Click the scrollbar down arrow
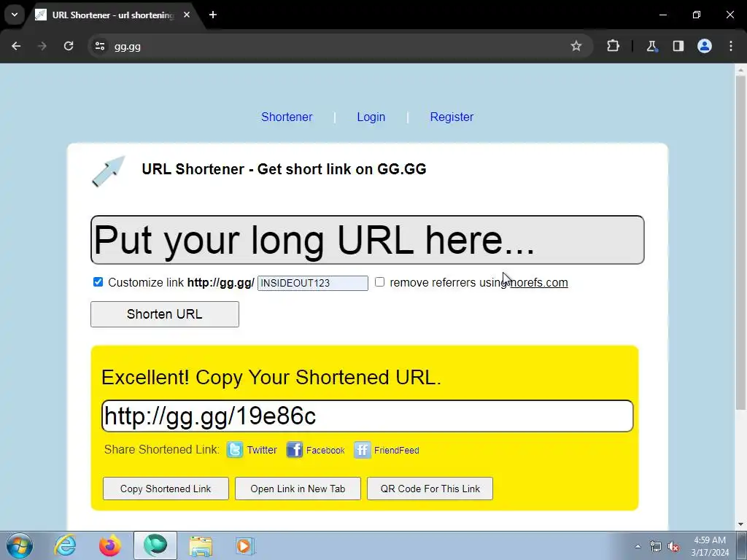Viewport: 747px width, 560px height. point(740,525)
